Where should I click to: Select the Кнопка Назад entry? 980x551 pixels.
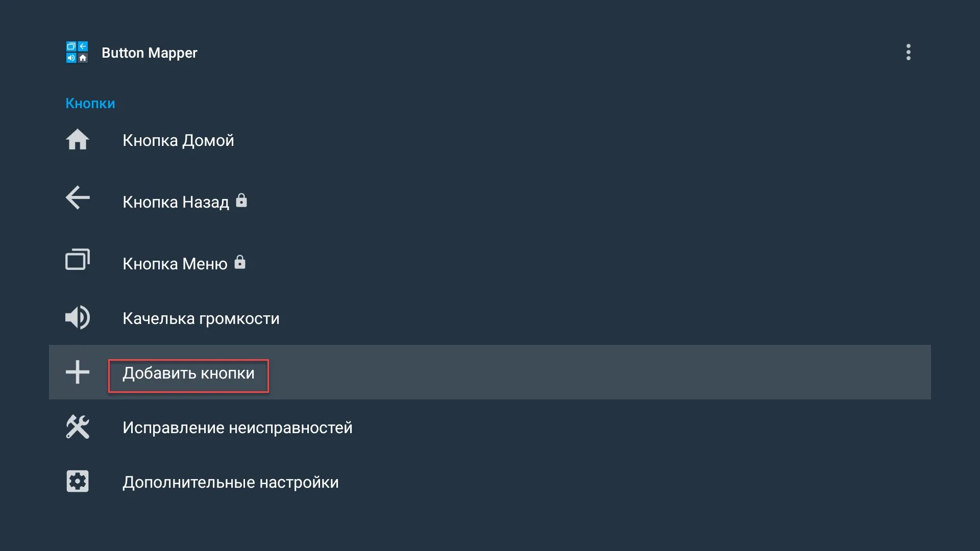pyautogui.click(x=176, y=202)
